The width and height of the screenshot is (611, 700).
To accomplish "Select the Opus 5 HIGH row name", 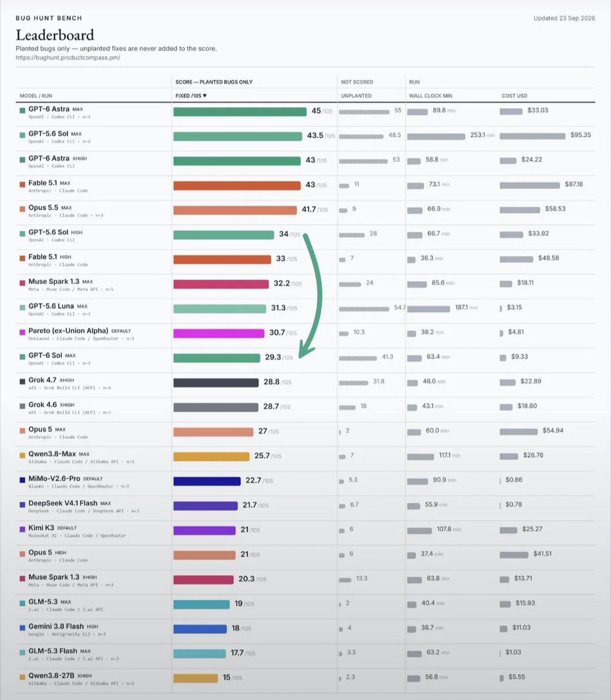I will tap(47, 552).
